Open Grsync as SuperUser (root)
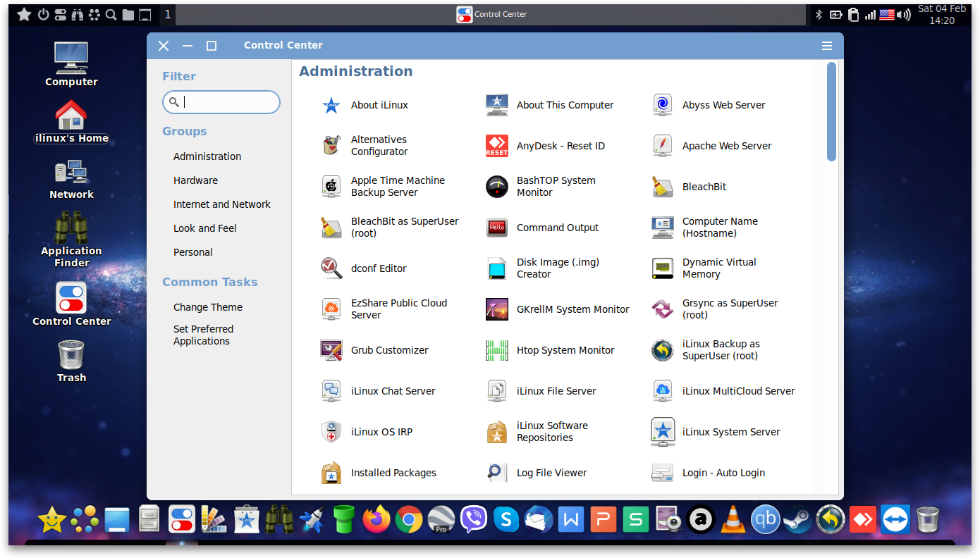 coord(715,309)
